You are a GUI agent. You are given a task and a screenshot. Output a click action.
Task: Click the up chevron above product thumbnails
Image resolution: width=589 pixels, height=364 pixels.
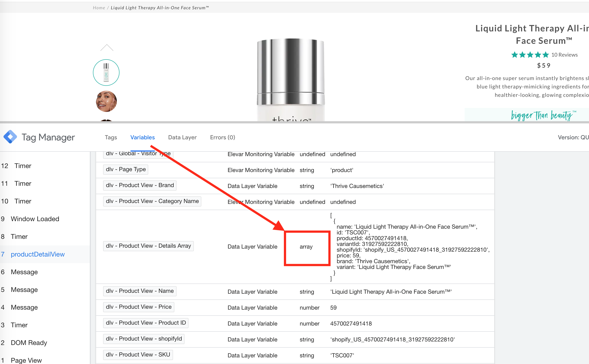(x=107, y=48)
